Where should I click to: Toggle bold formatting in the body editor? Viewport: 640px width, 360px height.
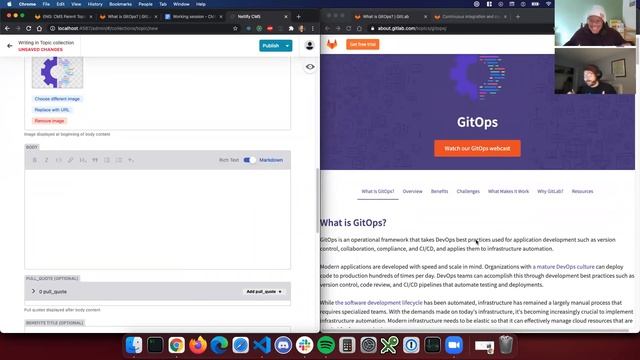[x=35, y=160]
